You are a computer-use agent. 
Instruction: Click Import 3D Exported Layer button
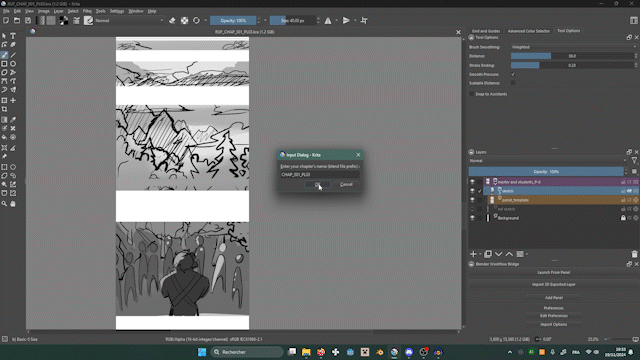553,284
